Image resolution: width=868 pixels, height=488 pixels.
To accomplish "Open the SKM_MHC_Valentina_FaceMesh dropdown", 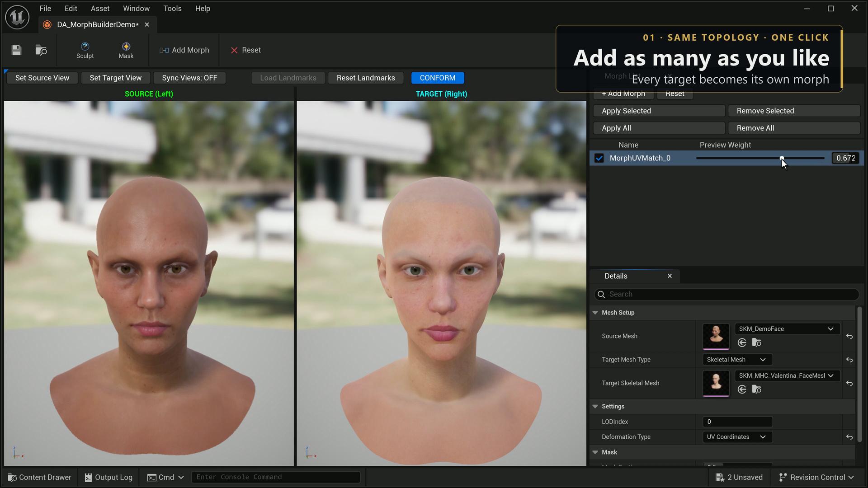I will (x=788, y=375).
